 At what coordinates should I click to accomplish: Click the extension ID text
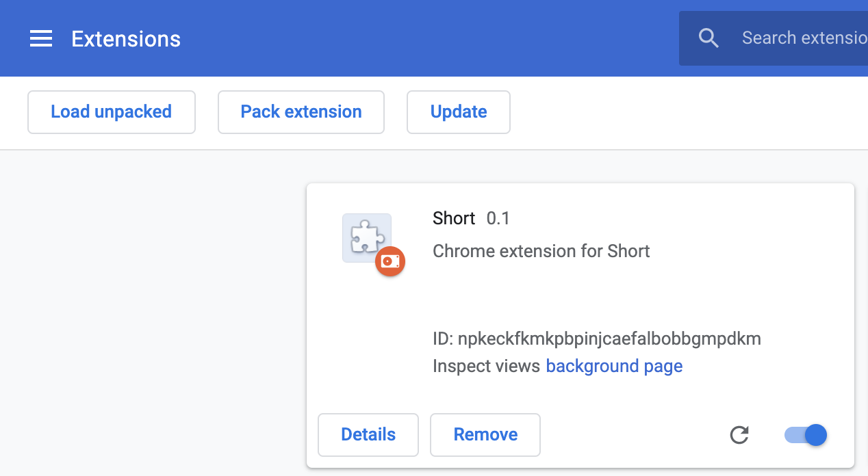tap(597, 339)
